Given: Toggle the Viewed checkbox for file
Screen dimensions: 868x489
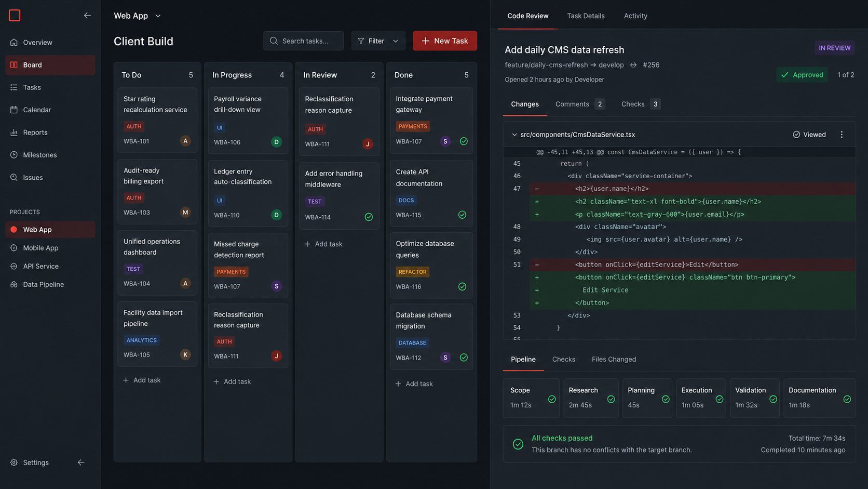Looking at the screenshot, I should (809, 135).
